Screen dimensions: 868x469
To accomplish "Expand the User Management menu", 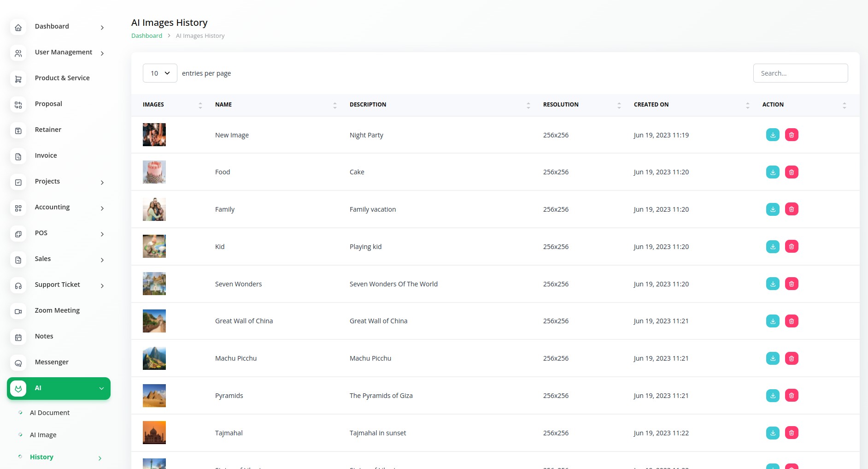I will tap(102, 53).
